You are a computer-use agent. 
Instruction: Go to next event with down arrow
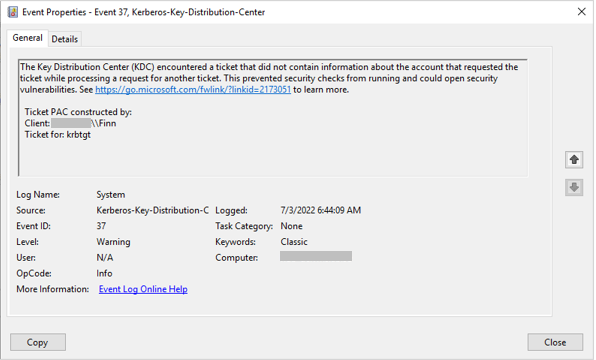click(574, 187)
